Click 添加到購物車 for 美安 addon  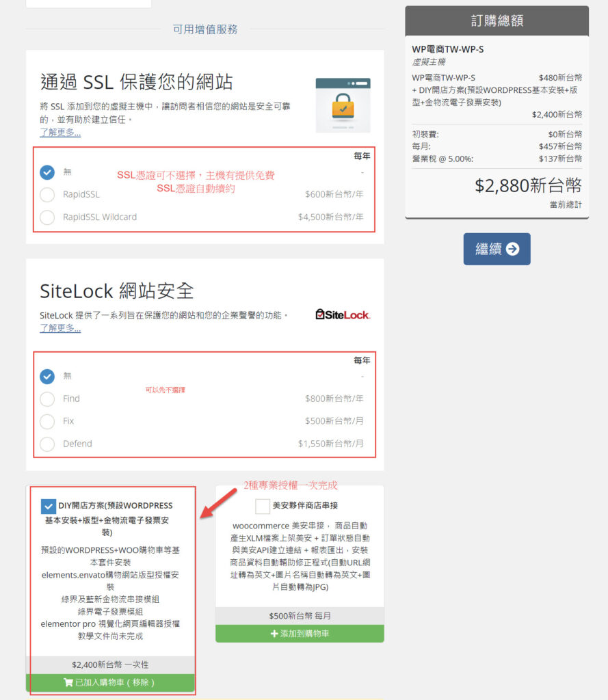point(300,634)
